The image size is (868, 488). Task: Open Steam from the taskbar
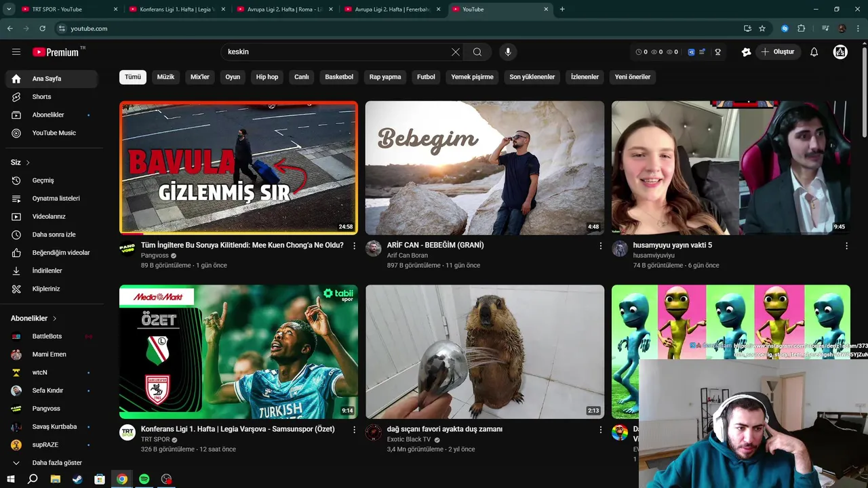[x=77, y=479]
